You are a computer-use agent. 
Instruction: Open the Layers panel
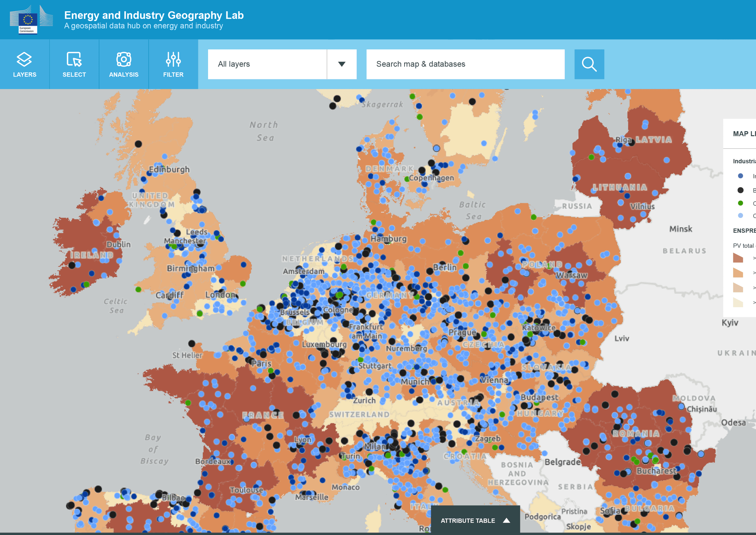25,64
